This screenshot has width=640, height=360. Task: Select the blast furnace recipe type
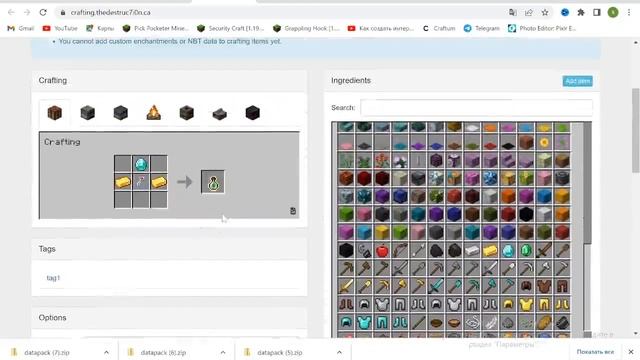tap(120, 113)
